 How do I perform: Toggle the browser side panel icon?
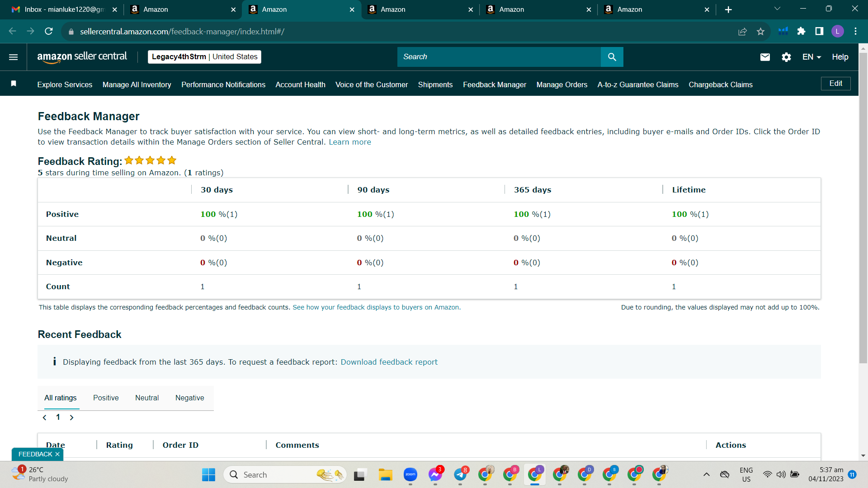point(819,31)
